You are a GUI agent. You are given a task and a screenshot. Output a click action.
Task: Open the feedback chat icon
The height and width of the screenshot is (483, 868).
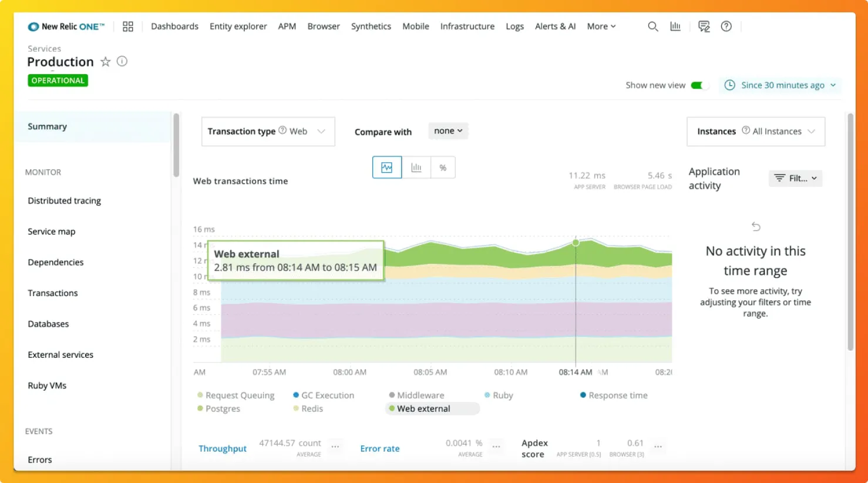pos(704,26)
